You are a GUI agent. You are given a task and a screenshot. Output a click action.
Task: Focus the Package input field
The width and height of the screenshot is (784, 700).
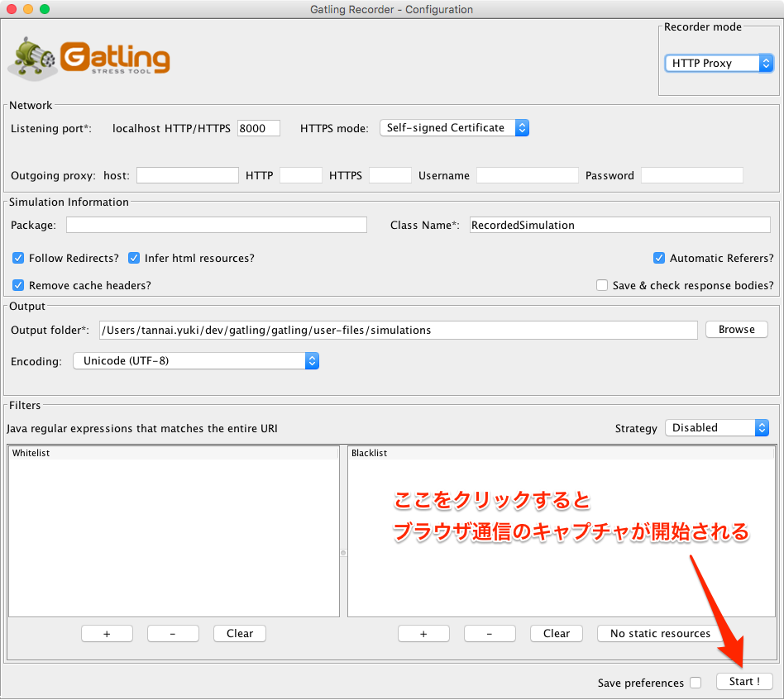[x=217, y=225]
